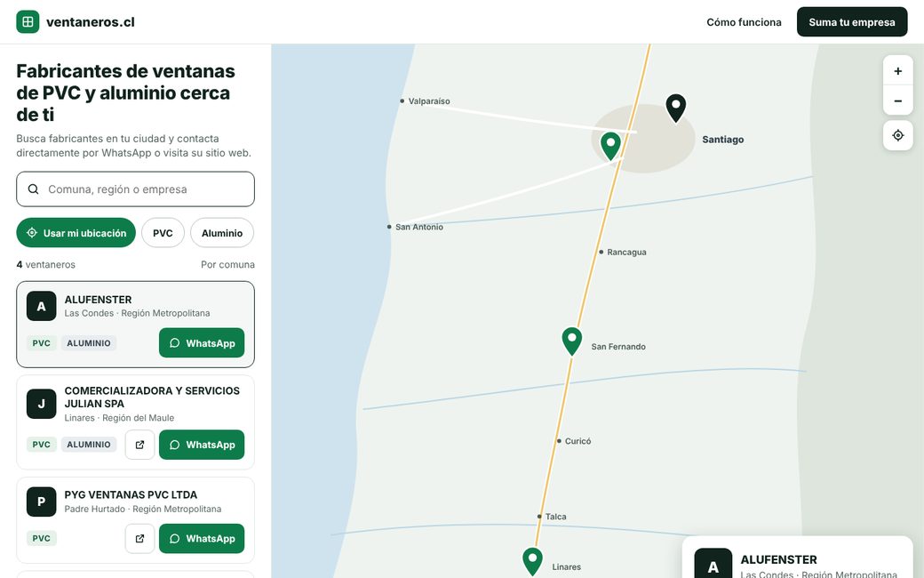Image resolution: width=924 pixels, height=578 pixels.
Task: Click the map locate-me crosshair button
Action: coord(897,136)
